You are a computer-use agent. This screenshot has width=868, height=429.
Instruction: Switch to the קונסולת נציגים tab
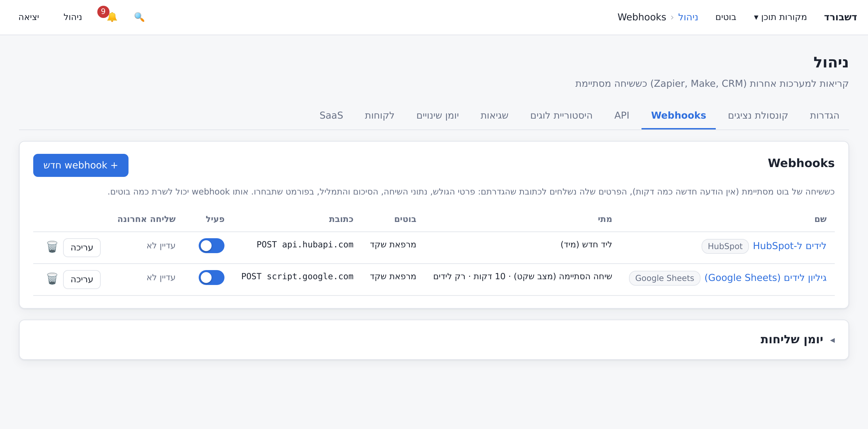pos(758,116)
